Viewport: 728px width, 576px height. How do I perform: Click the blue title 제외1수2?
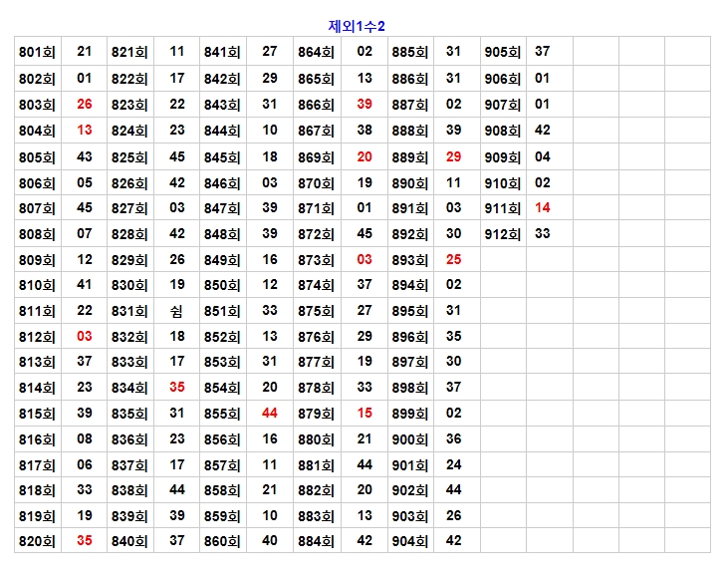357,26
